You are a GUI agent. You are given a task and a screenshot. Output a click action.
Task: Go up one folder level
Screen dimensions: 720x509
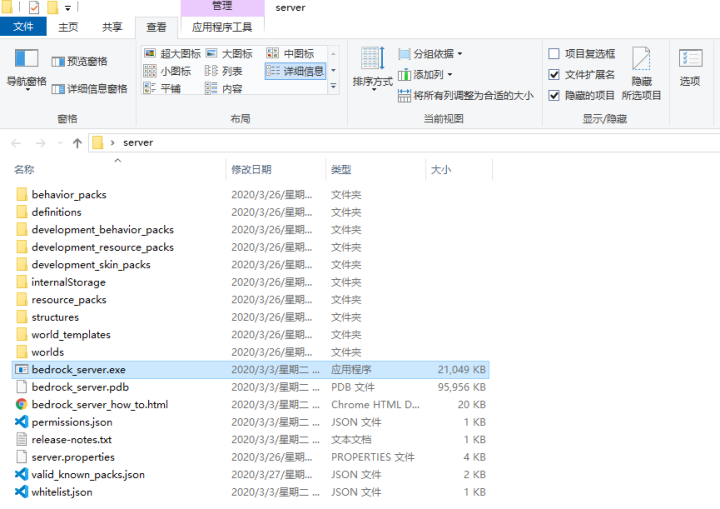click(x=77, y=143)
